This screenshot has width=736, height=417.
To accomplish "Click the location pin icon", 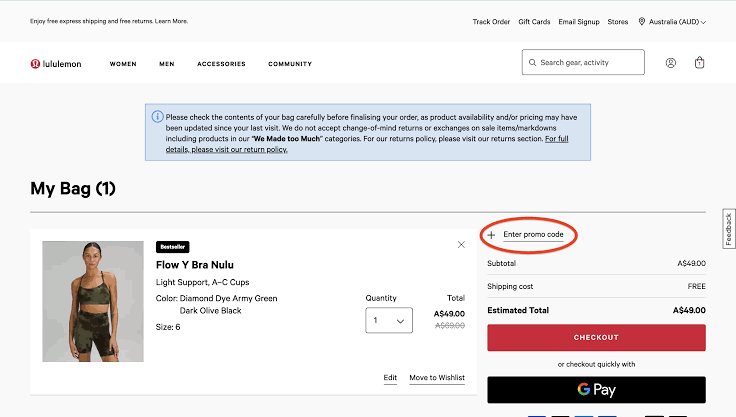I will [x=642, y=21].
